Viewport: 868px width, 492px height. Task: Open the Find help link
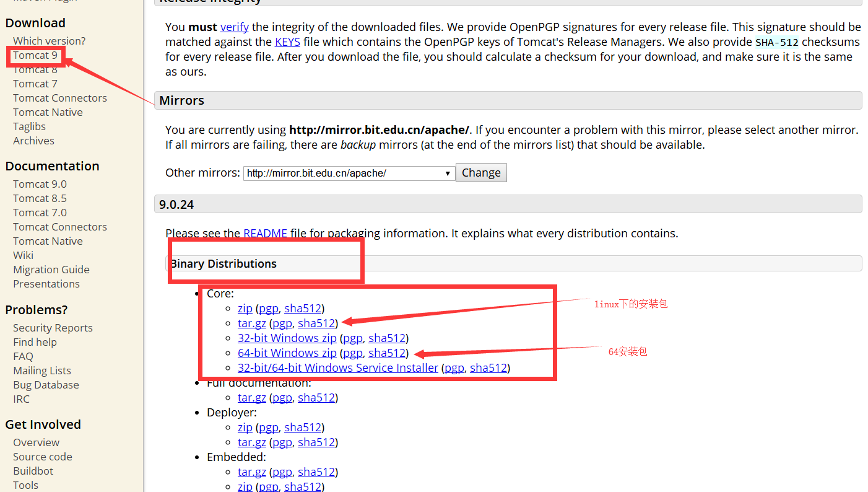tap(35, 342)
